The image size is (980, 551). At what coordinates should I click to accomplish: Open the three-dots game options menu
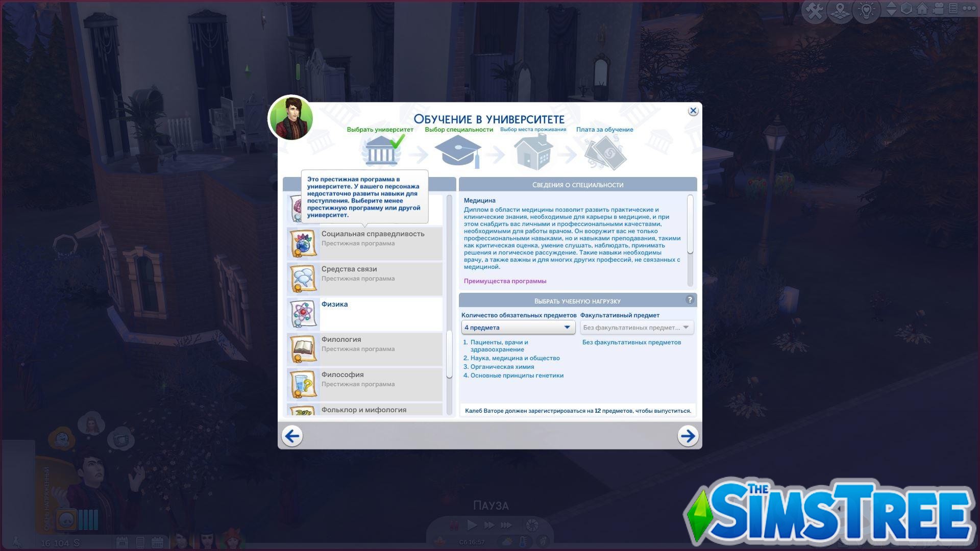tap(969, 9)
